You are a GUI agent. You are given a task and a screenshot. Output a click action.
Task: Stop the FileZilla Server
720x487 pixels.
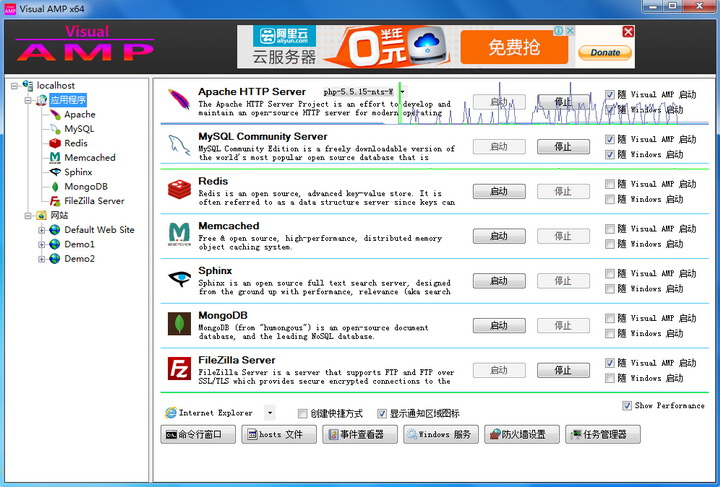[563, 370]
